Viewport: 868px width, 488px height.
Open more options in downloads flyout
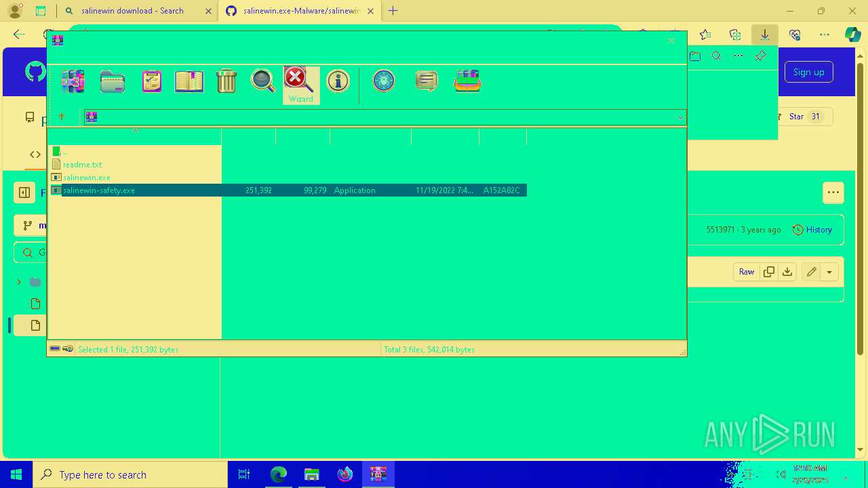pyautogui.click(x=738, y=56)
